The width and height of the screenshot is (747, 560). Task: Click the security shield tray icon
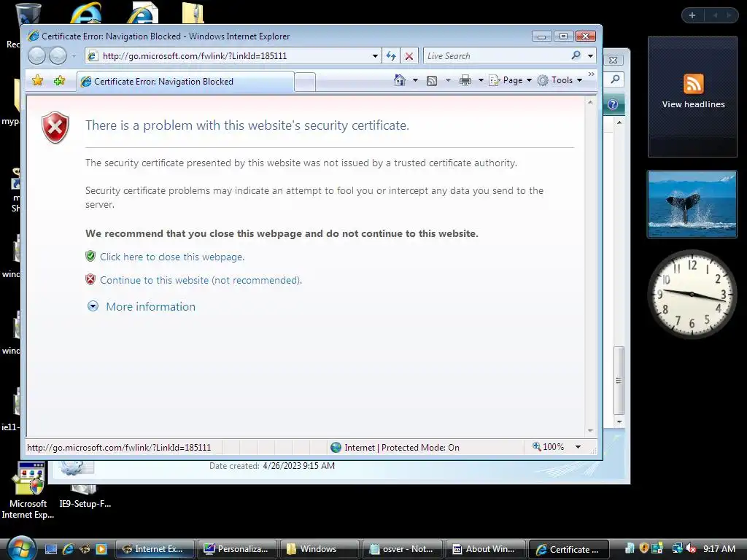643,548
